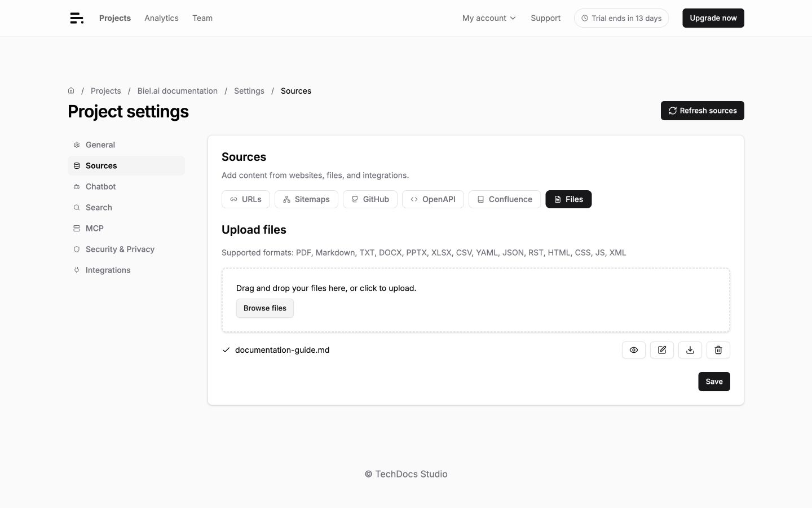Go to Projects in top navigation
Image resolution: width=812 pixels, height=508 pixels.
click(115, 18)
